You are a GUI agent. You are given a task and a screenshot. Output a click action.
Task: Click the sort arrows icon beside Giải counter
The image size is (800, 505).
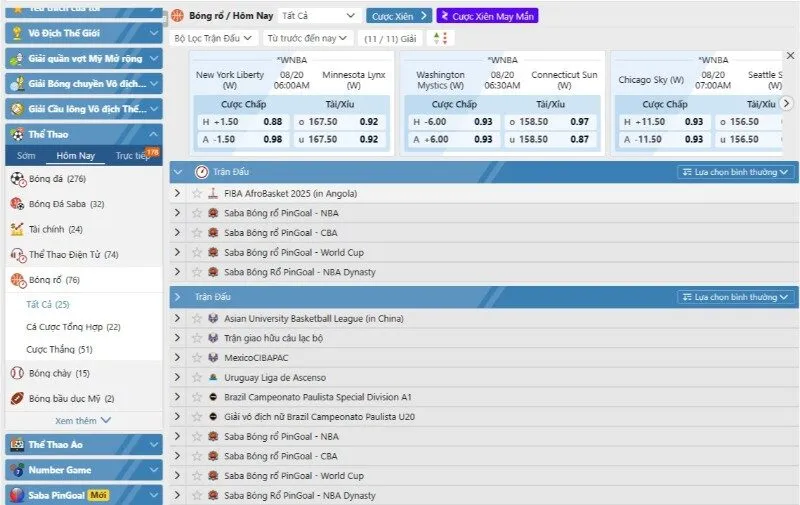pos(439,38)
